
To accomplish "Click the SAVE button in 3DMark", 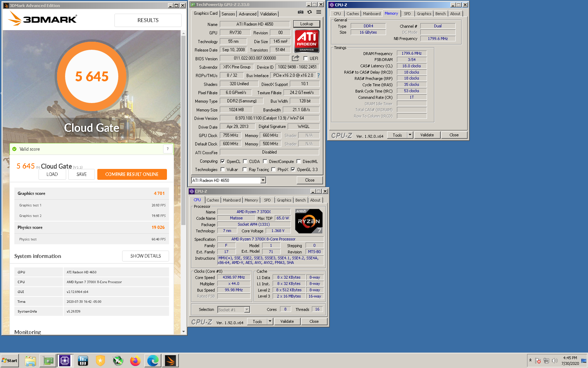I will [82, 174].
